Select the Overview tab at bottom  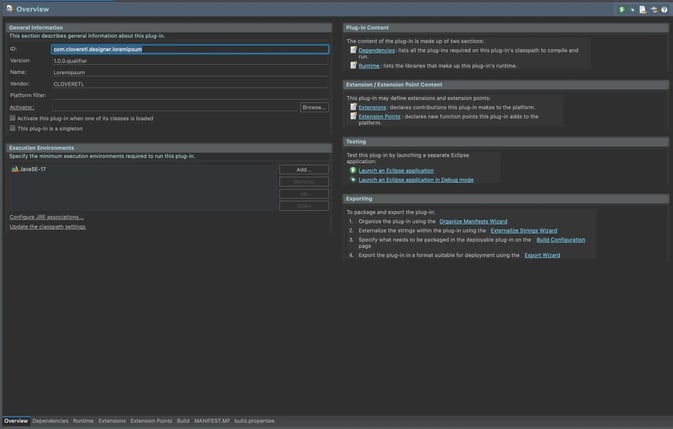point(16,421)
